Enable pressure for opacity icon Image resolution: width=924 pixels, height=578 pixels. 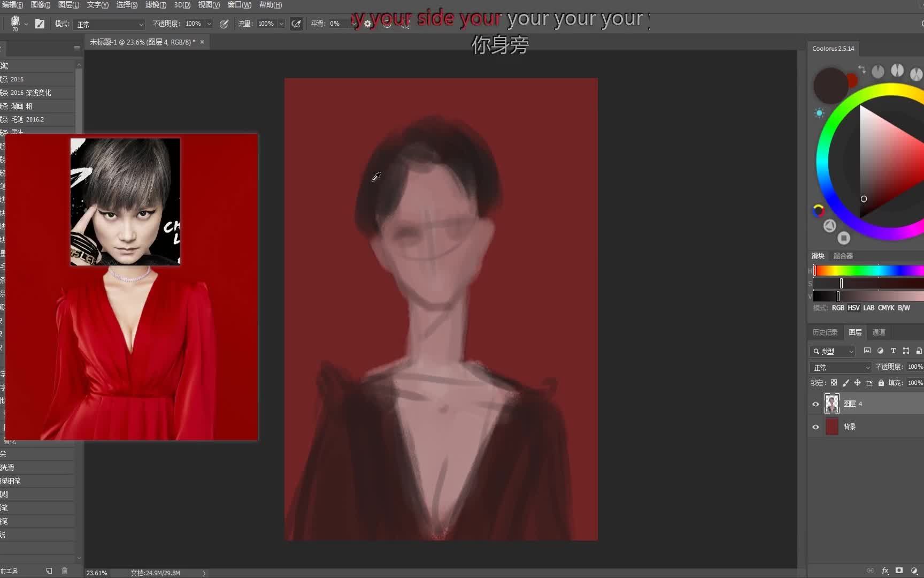pos(224,24)
